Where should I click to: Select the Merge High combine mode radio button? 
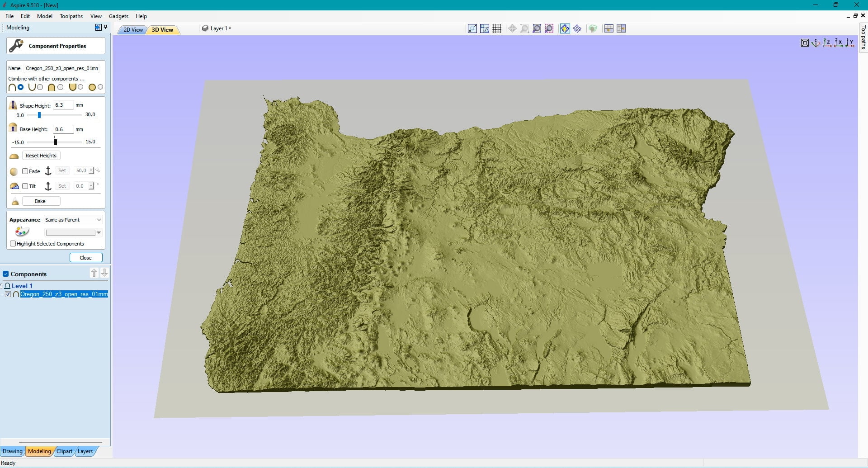tap(60, 87)
